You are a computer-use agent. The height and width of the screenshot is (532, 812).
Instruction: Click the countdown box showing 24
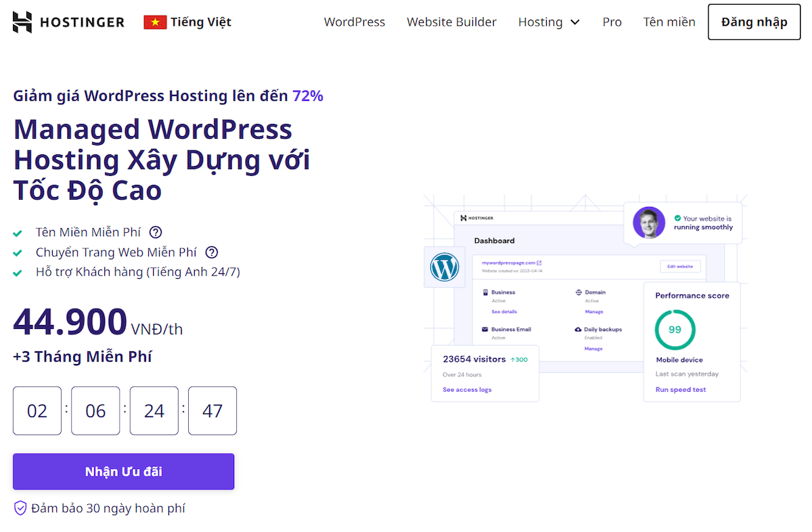tap(154, 411)
